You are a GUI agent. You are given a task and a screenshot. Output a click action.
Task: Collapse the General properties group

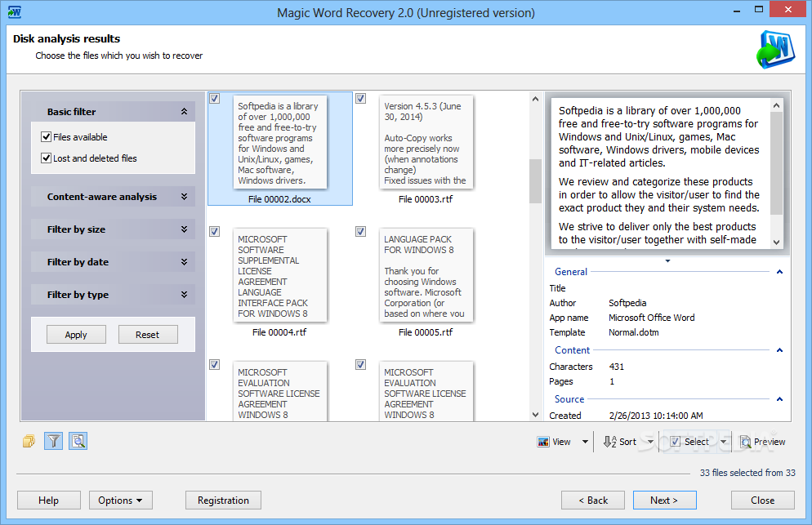point(779,272)
